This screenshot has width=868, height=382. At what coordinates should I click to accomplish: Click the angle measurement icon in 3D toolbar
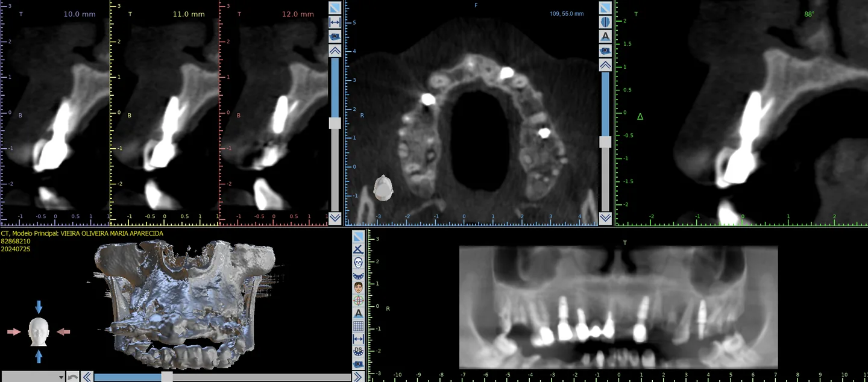pyautogui.click(x=359, y=249)
